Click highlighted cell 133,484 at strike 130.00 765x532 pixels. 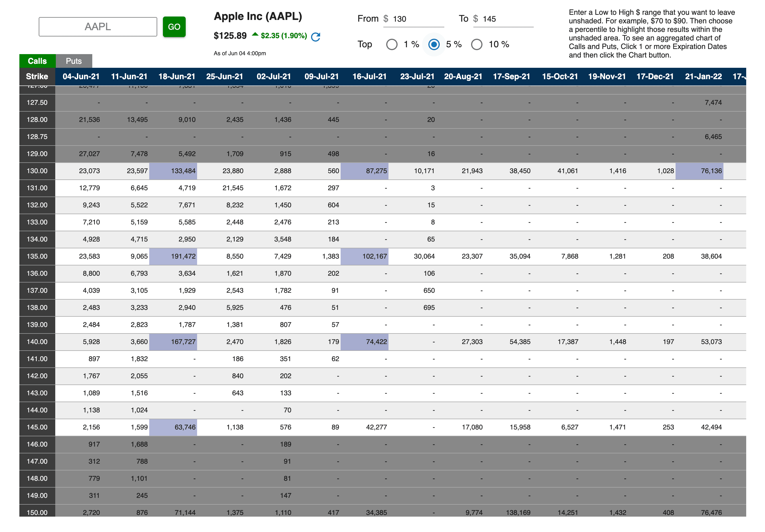point(173,171)
